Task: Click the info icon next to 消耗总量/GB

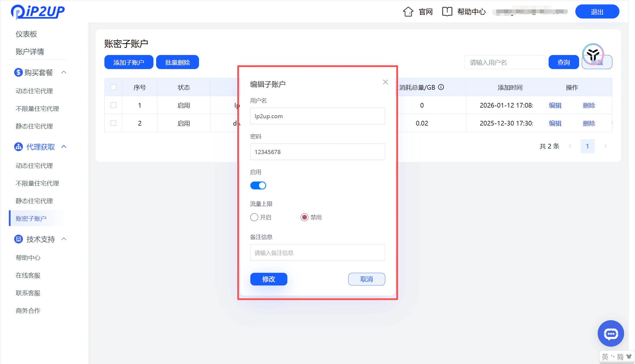Action: click(441, 87)
